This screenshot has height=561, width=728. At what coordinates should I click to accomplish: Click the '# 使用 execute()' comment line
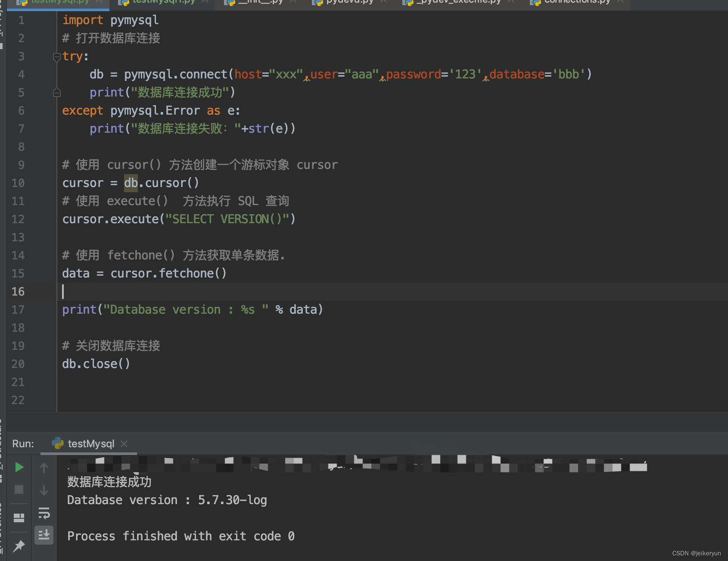click(176, 201)
